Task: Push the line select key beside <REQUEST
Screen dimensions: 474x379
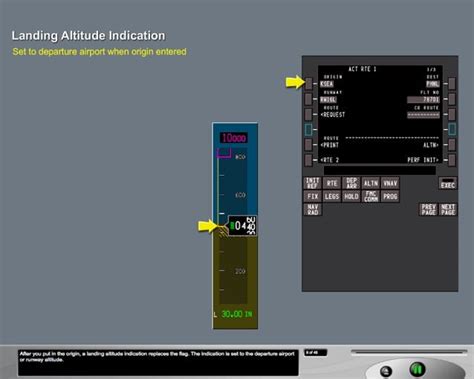Action: click(x=309, y=114)
